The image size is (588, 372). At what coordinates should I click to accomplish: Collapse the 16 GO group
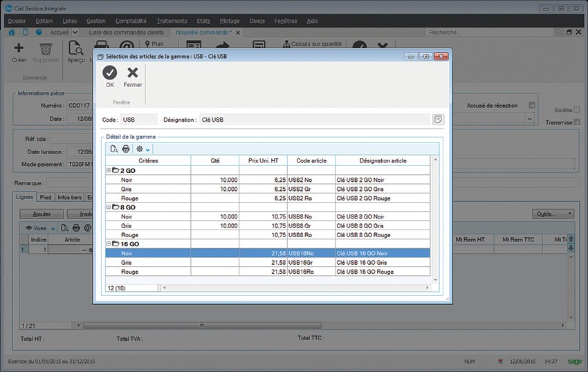(x=109, y=244)
